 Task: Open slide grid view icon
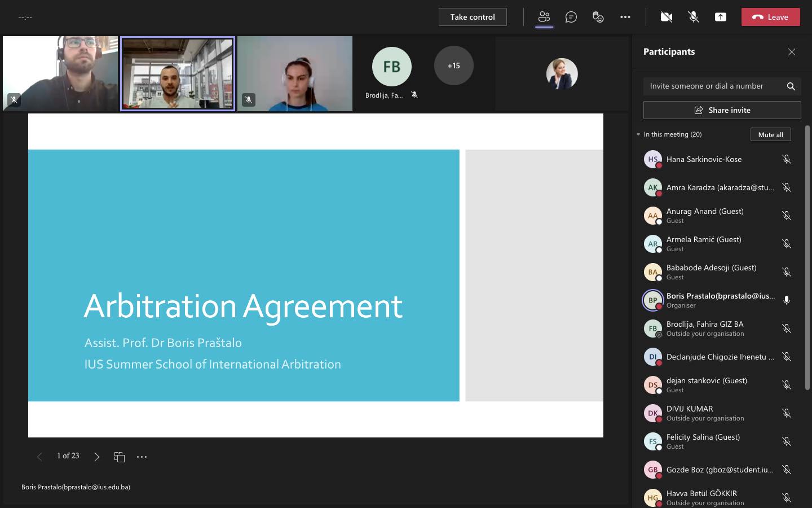pyautogui.click(x=119, y=457)
